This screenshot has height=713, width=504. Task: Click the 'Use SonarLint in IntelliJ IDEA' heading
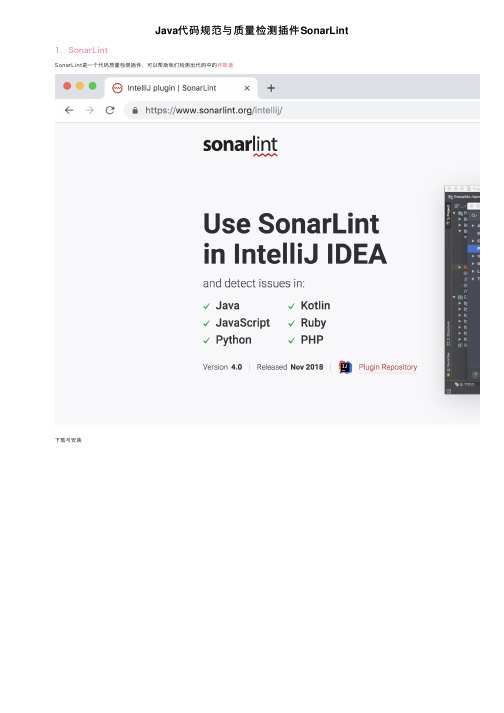[x=295, y=239]
